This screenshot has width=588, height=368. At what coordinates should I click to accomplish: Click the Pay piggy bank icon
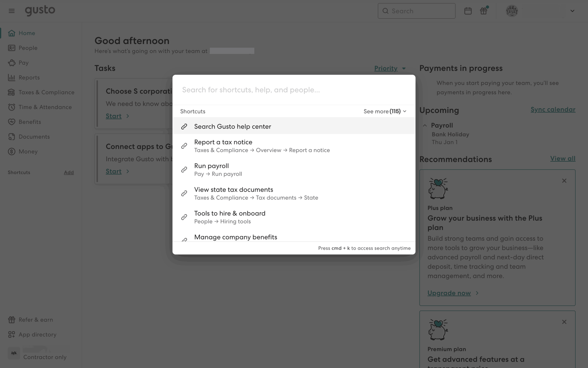[x=12, y=63]
